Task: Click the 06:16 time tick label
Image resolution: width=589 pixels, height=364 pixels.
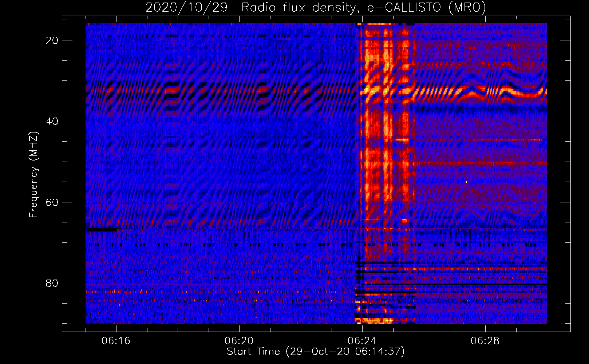Action: pos(116,341)
